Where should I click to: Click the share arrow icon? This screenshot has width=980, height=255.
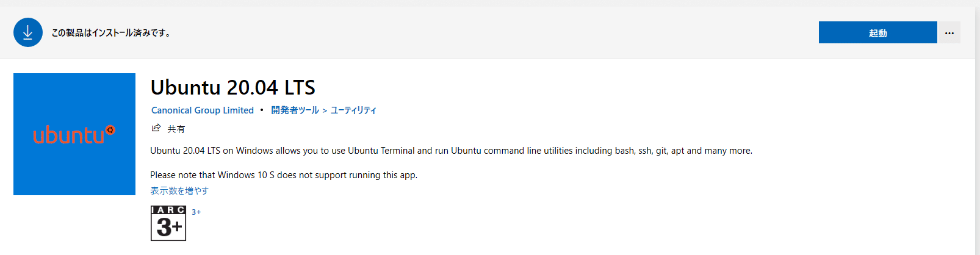156,128
